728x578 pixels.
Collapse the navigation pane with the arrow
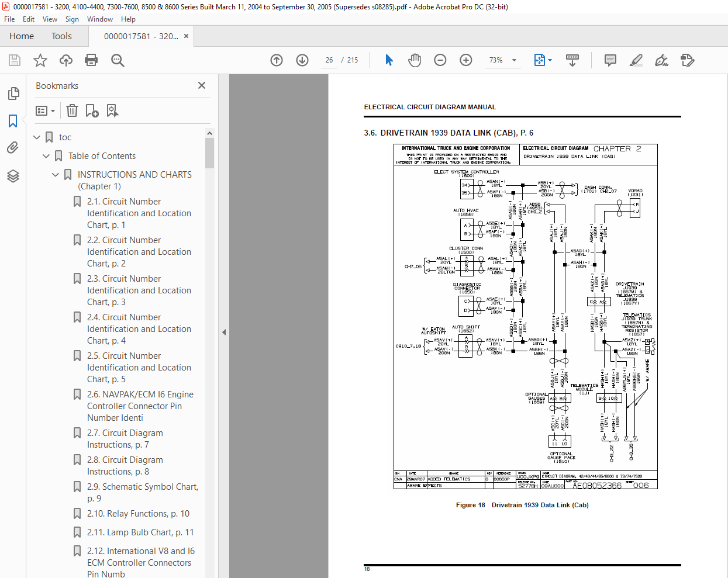point(224,332)
